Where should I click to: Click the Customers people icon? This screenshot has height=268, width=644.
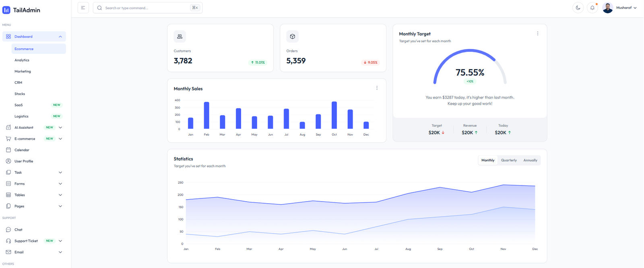[180, 37]
